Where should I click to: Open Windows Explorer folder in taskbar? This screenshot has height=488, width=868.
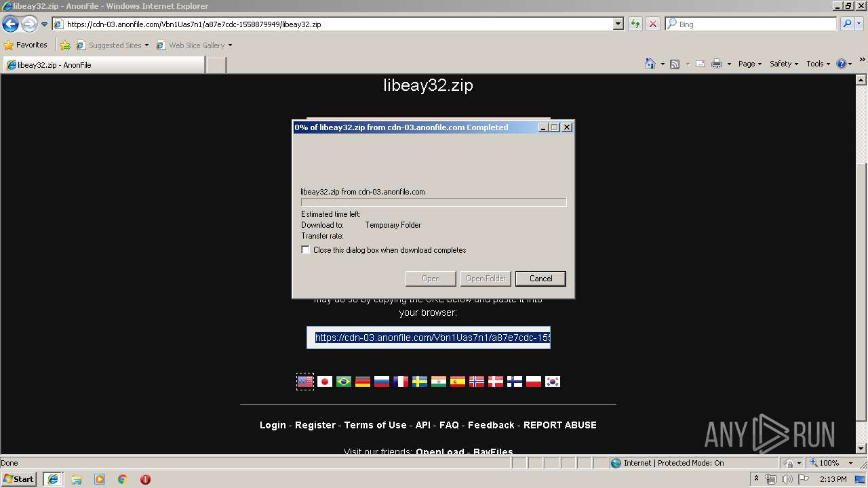(x=77, y=479)
